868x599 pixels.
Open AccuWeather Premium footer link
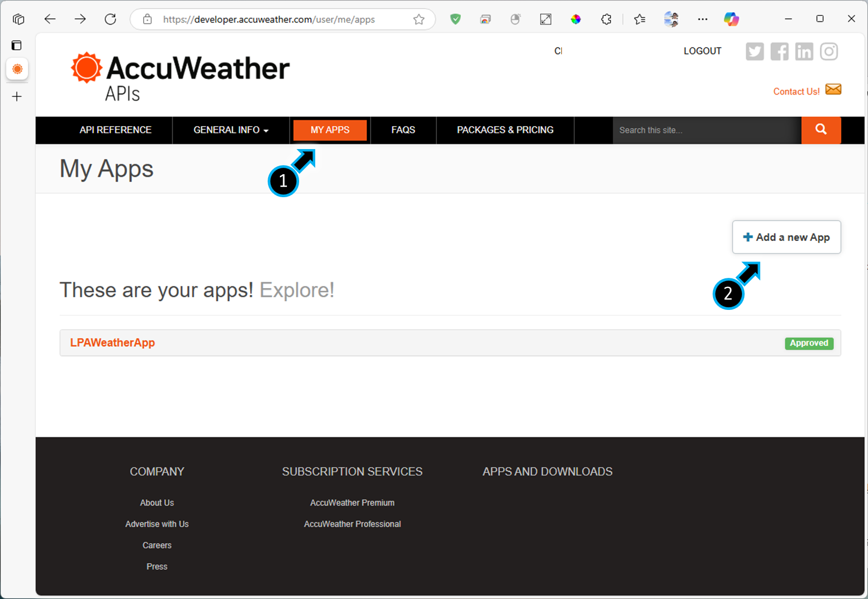[353, 503]
